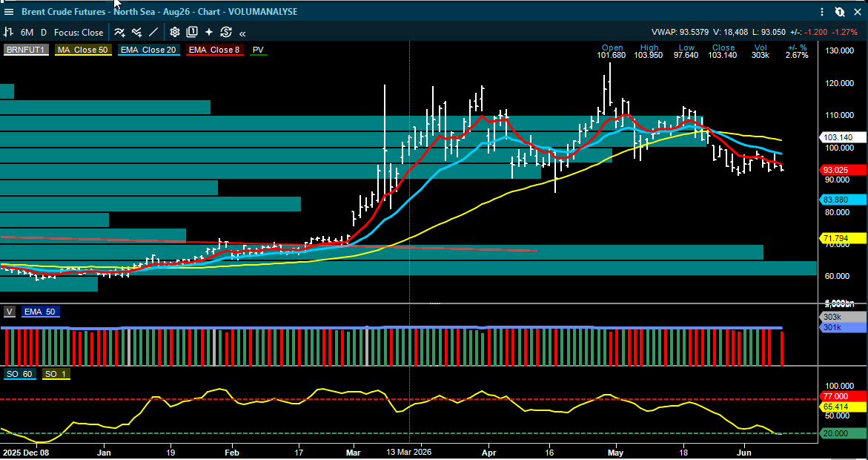This screenshot has width=868, height=460.
Task: Click the 13 Mar 2026 date label
Action: [x=408, y=453]
